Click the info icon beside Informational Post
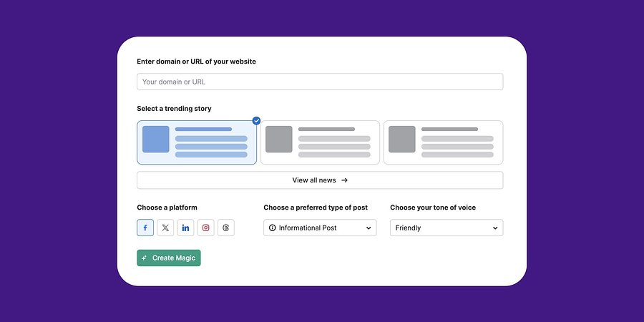This screenshot has width=644, height=322. (273, 228)
